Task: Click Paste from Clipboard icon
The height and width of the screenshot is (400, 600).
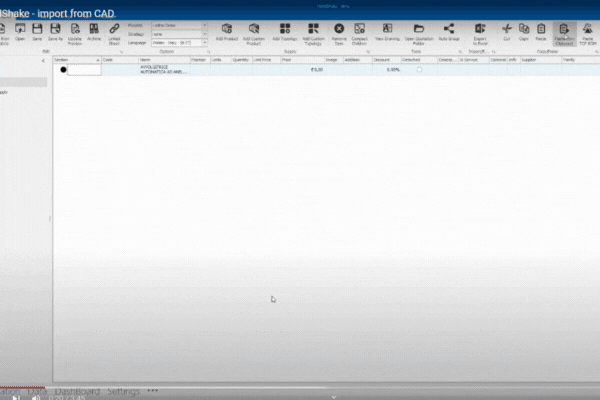Action: 564,29
